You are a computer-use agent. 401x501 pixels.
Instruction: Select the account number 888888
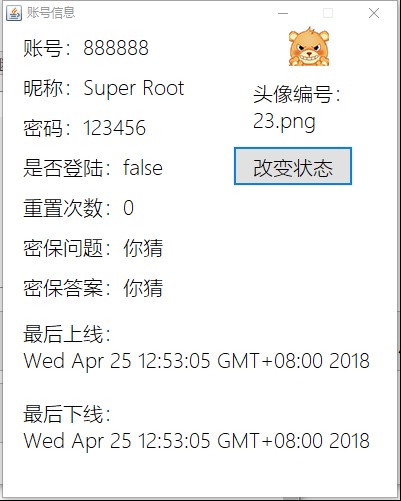116,48
